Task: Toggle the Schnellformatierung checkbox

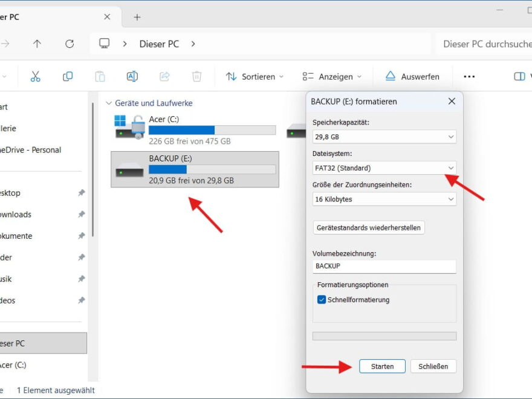Action: click(321, 300)
